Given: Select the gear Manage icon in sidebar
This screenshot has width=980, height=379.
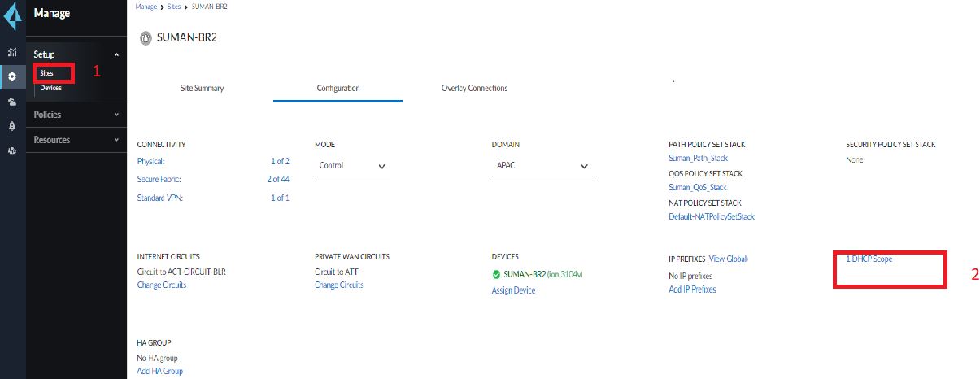Looking at the screenshot, I should tap(12, 77).
